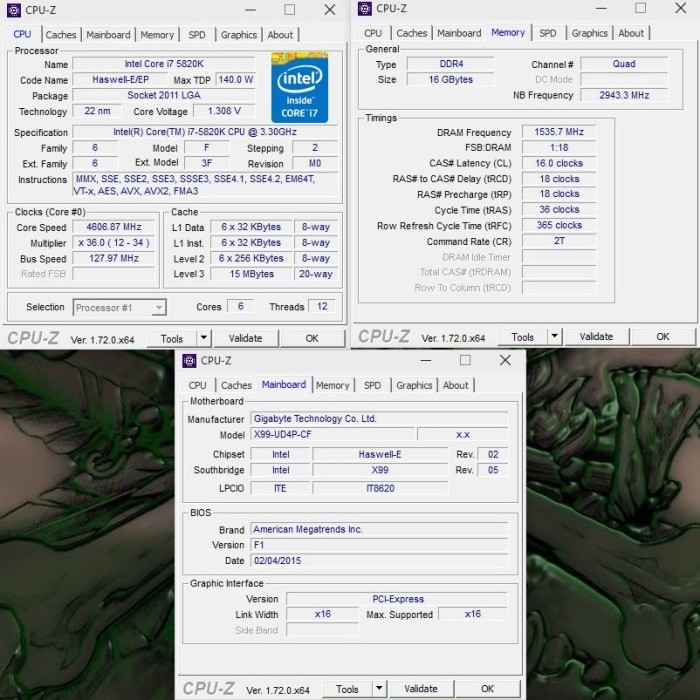Click Tools button in Mainboard window
This screenshot has height=700, width=700.
coord(347,689)
